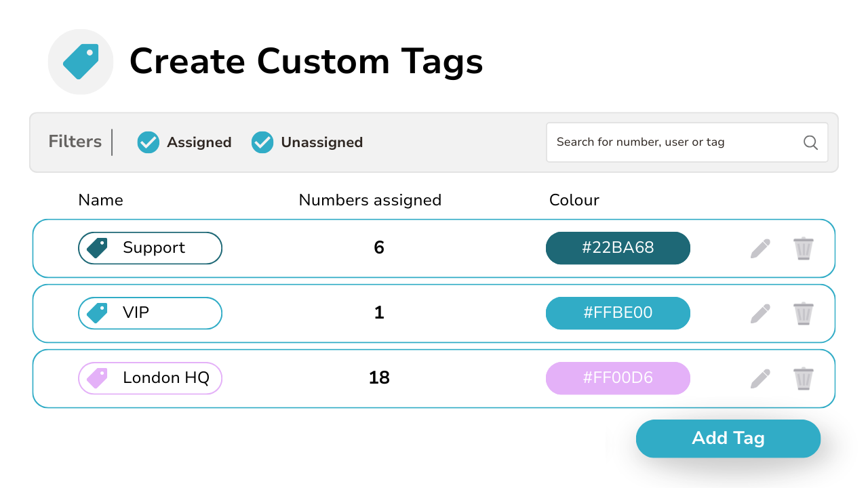Open the edit pencil for the VIP tag

(760, 313)
